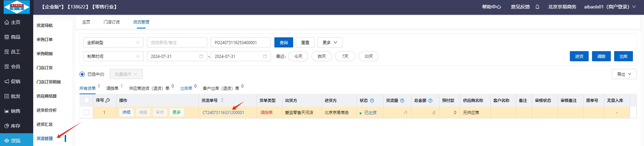Click the sort arrows next to 货流单号
This screenshot has width=644, height=146.
pyautogui.click(x=222, y=100)
